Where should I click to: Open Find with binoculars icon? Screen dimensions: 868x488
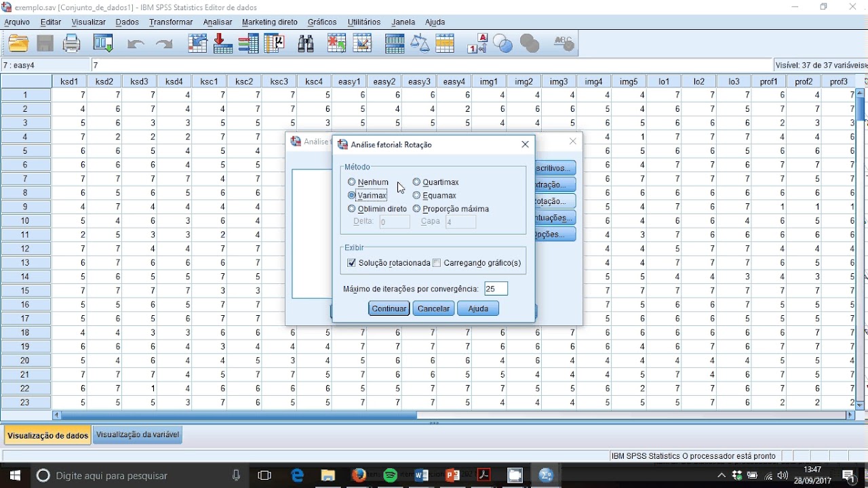306,44
